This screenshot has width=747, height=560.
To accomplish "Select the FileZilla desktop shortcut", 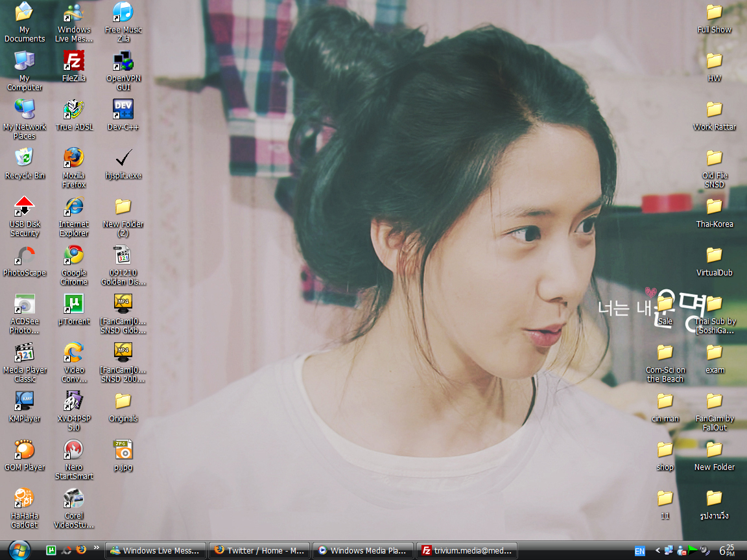I will tap(74, 66).
